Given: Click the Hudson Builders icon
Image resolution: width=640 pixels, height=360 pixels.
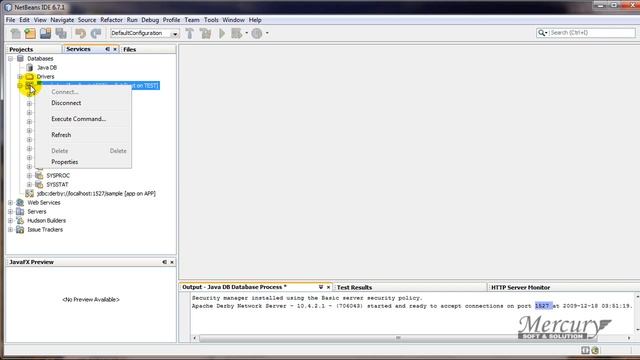Looking at the screenshot, I should pyautogui.click(x=20, y=220).
